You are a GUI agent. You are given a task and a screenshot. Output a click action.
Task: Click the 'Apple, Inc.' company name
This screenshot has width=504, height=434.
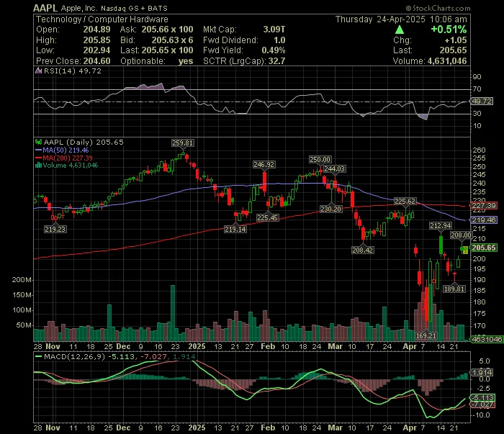[78, 9]
